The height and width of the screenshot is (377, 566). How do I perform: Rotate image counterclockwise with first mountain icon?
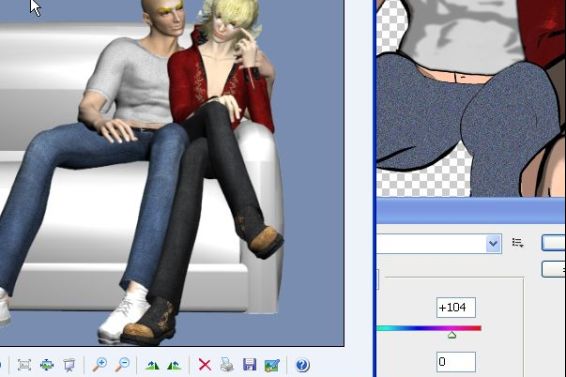[x=152, y=365]
